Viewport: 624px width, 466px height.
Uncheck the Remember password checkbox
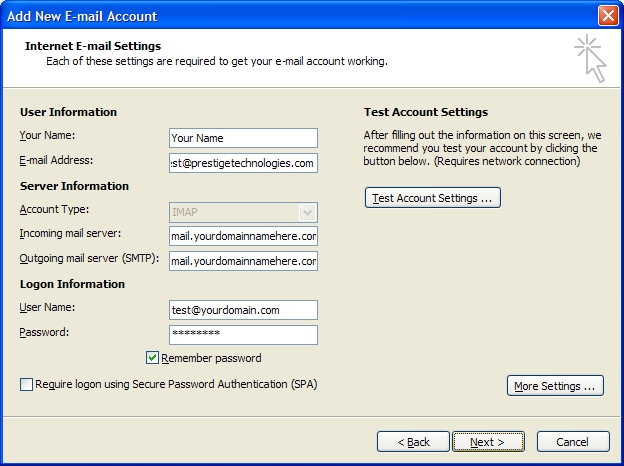(152, 358)
